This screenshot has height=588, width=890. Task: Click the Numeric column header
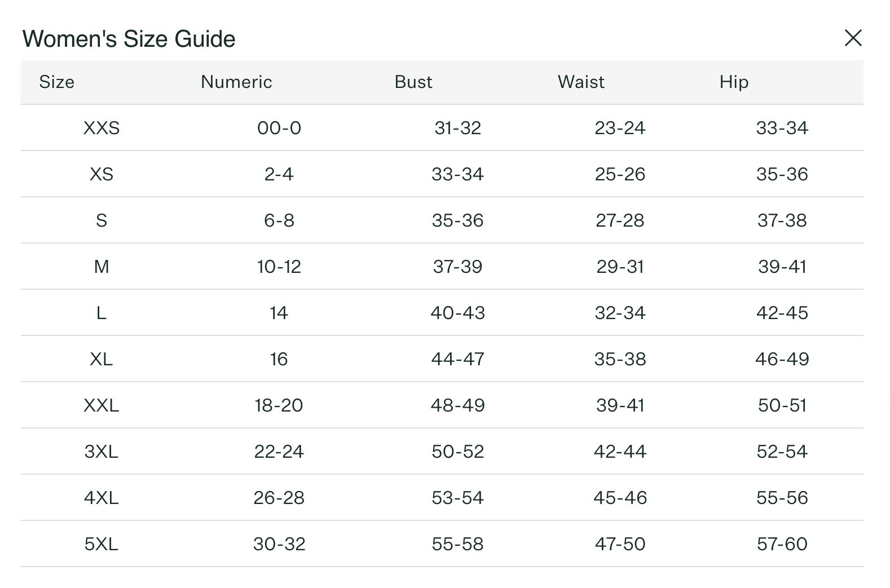pyautogui.click(x=236, y=82)
